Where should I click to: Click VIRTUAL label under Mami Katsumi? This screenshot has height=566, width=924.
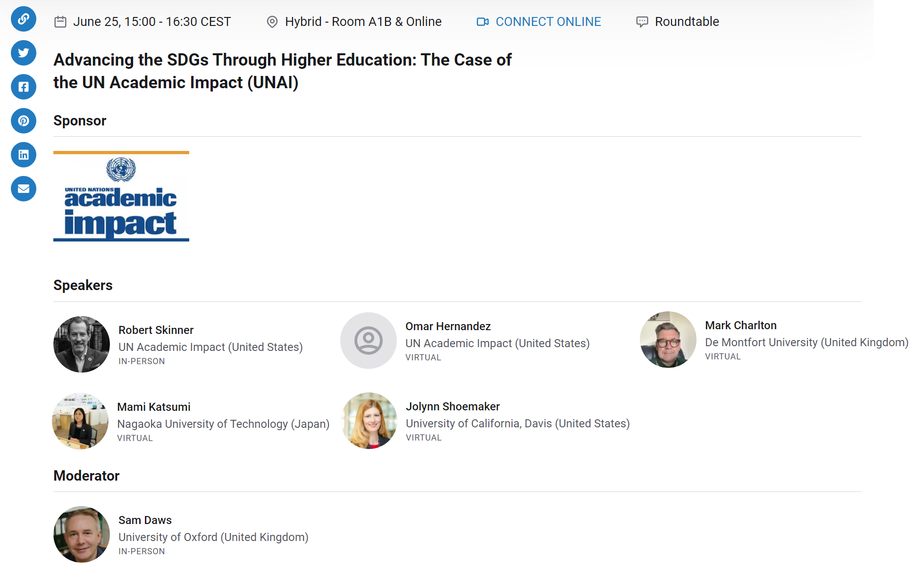click(x=135, y=438)
